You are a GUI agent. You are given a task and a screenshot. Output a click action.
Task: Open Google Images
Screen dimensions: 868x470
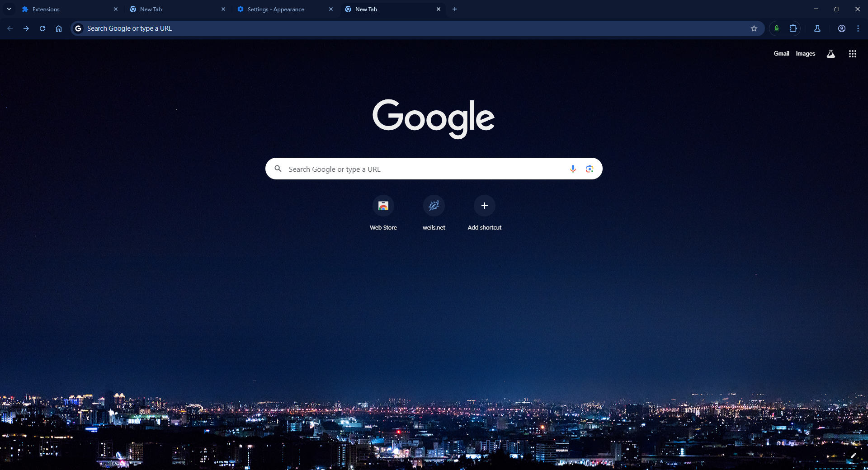click(806, 53)
